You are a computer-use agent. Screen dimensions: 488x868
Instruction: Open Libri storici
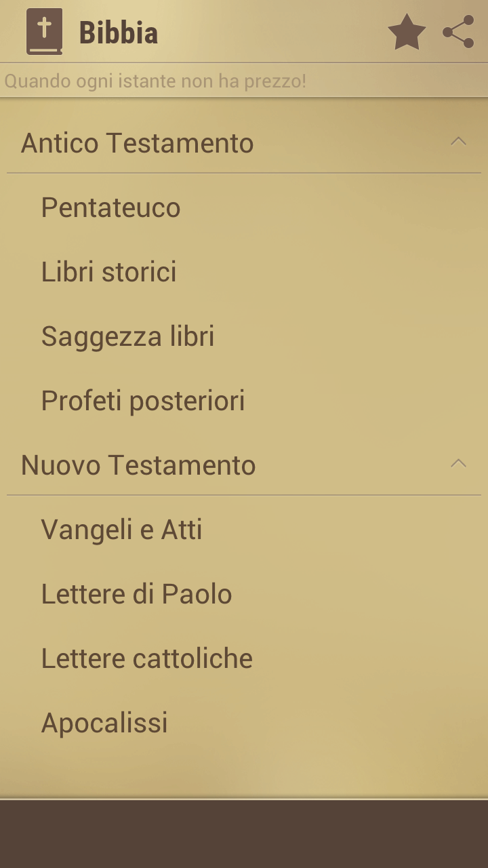click(x=244, y=272)
